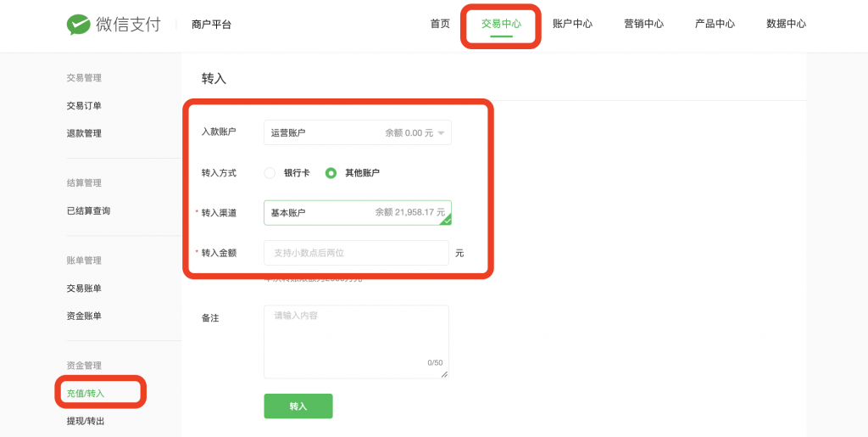Open the 数据中心 tab

[786, 24]
